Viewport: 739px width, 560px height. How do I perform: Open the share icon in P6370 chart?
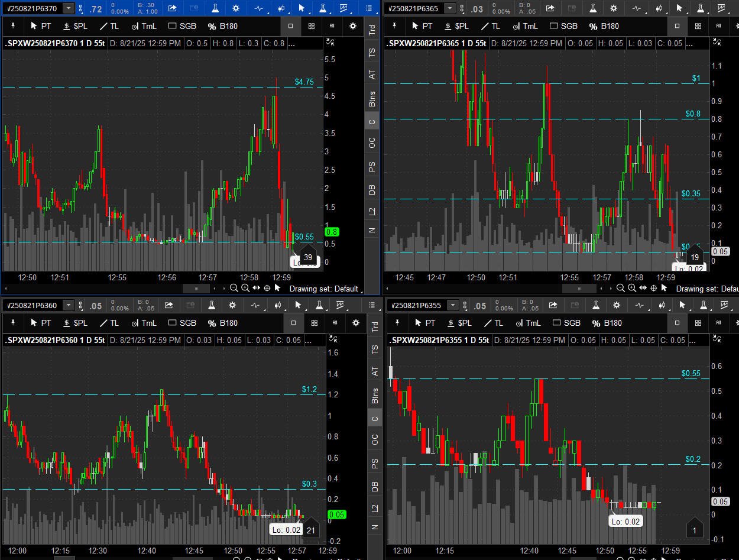(x=172, y=8)
